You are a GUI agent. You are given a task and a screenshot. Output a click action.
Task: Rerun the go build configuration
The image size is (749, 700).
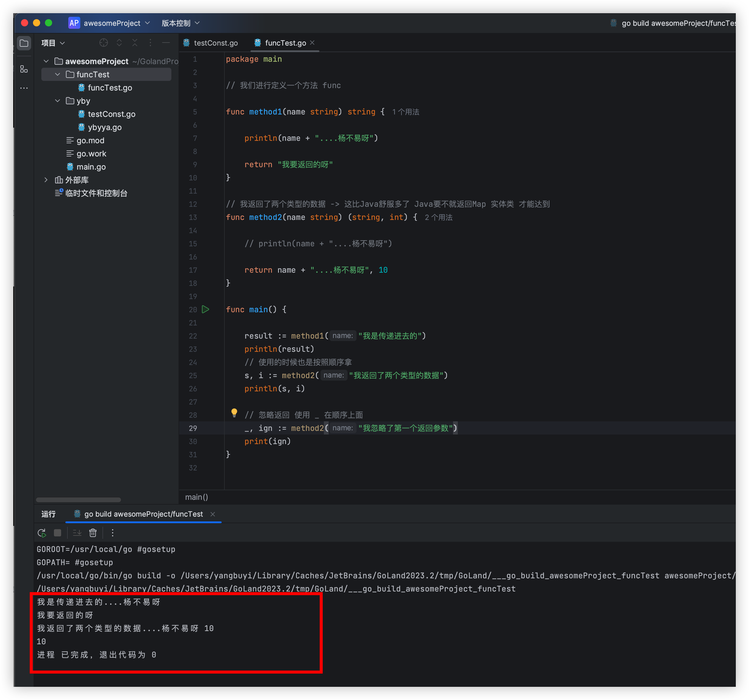(42, 533)
